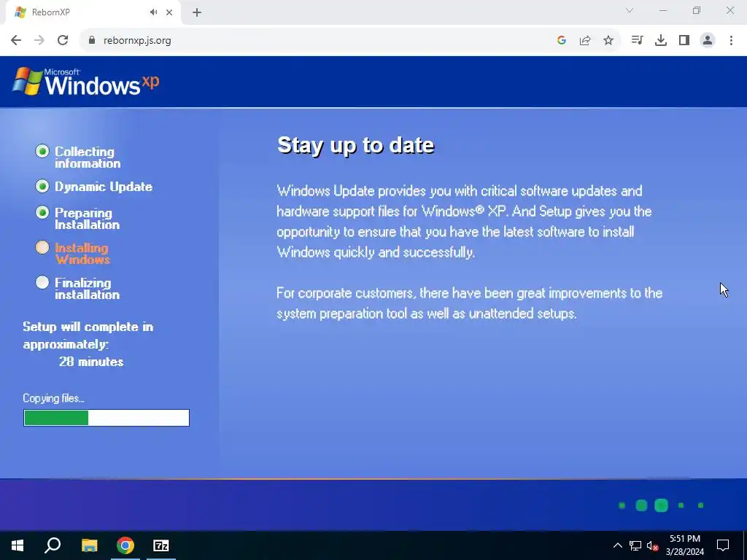
Task: Open File Explorer from taskbar
Action: 89,545
